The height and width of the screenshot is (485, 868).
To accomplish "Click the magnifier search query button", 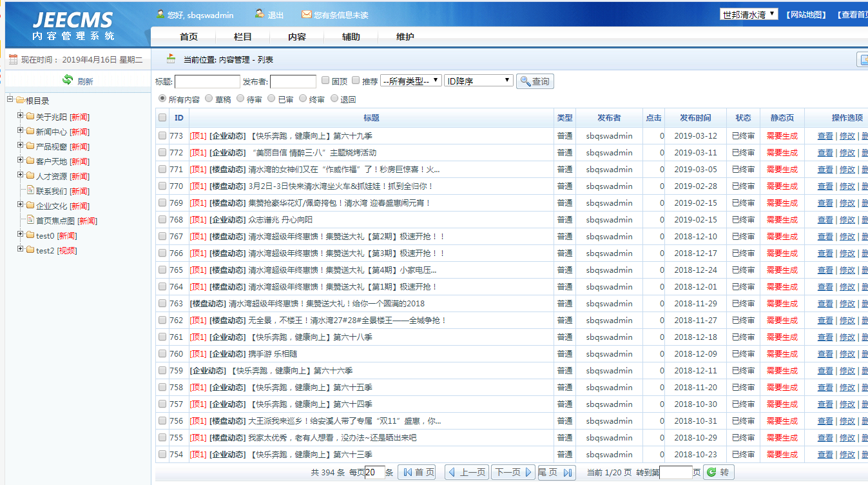I will (535, 81).
